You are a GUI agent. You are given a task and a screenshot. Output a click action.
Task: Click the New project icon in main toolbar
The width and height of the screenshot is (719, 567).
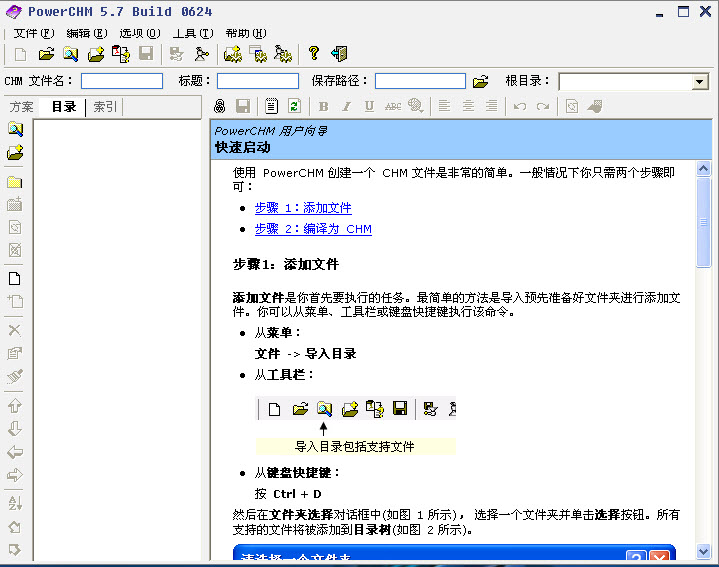click(x=21, y=54)
